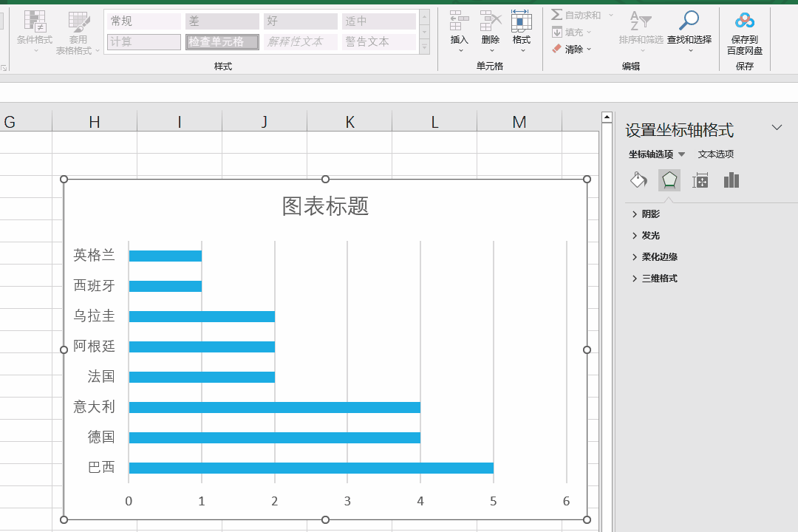Click the 德国 bar in chart

click(275, 437)
